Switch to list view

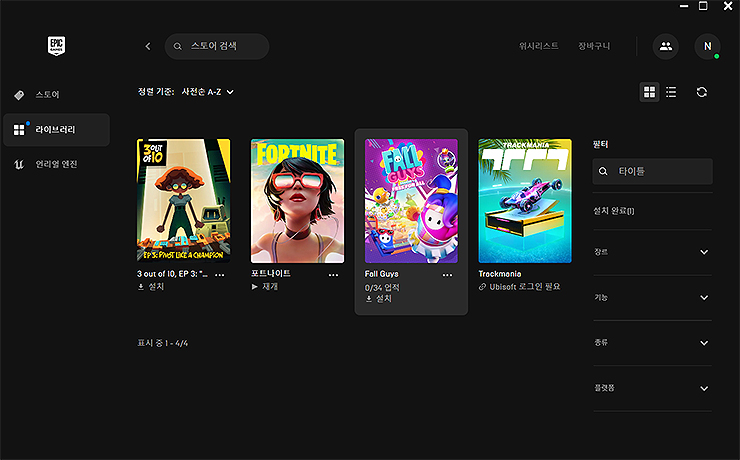click(671, 92)
